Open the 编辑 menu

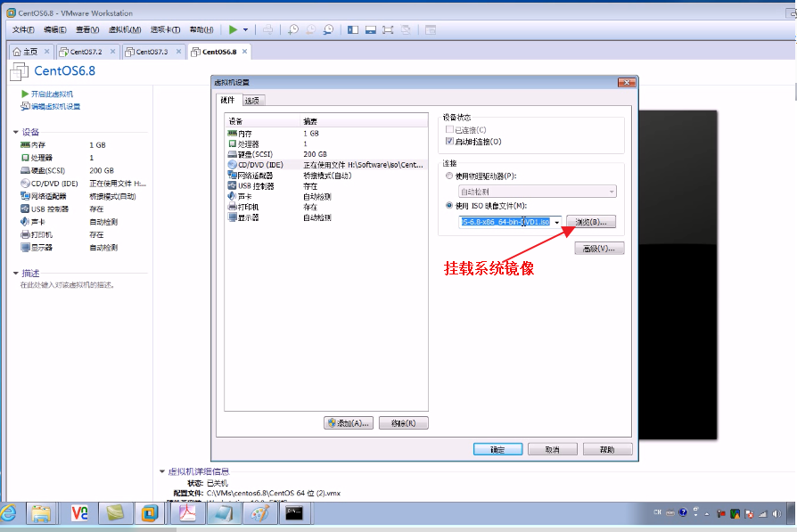55,30
